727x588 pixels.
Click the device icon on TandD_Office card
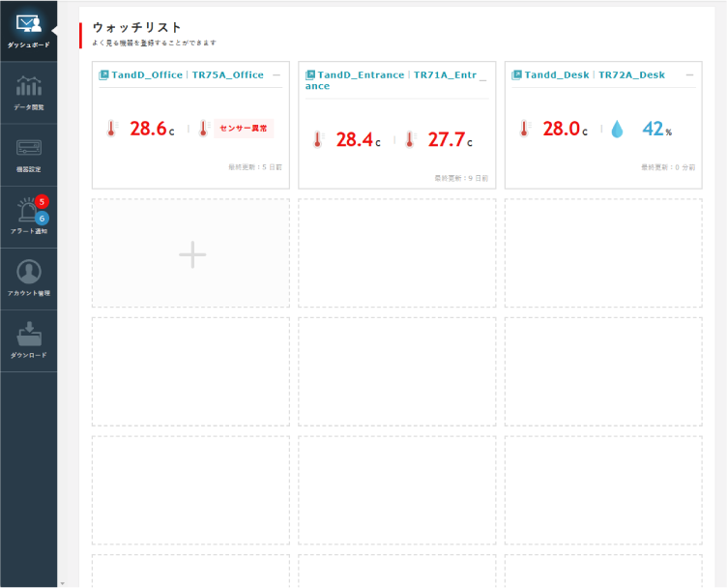pyautogui.click(x=103, y=74)
